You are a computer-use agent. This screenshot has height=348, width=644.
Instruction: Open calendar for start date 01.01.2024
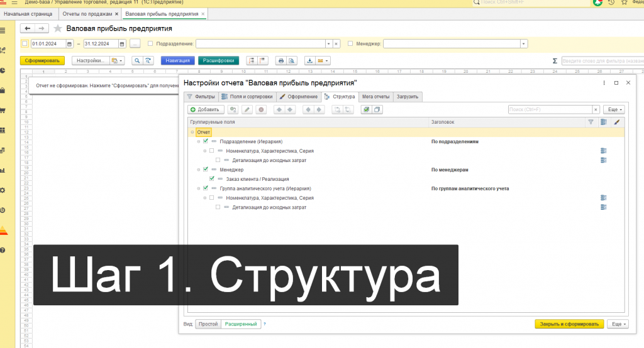click(x=69, y=44)
